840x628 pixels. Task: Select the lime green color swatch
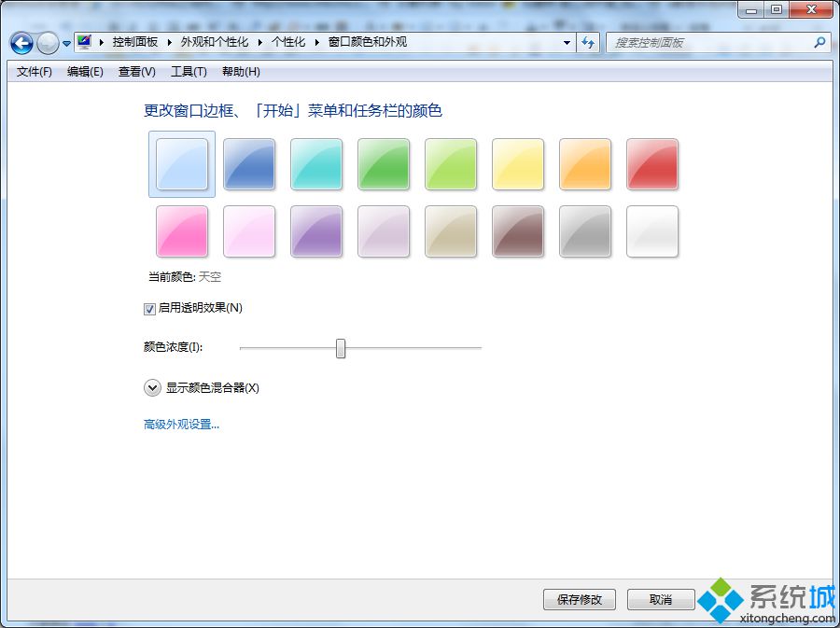(x=451, y=164)
